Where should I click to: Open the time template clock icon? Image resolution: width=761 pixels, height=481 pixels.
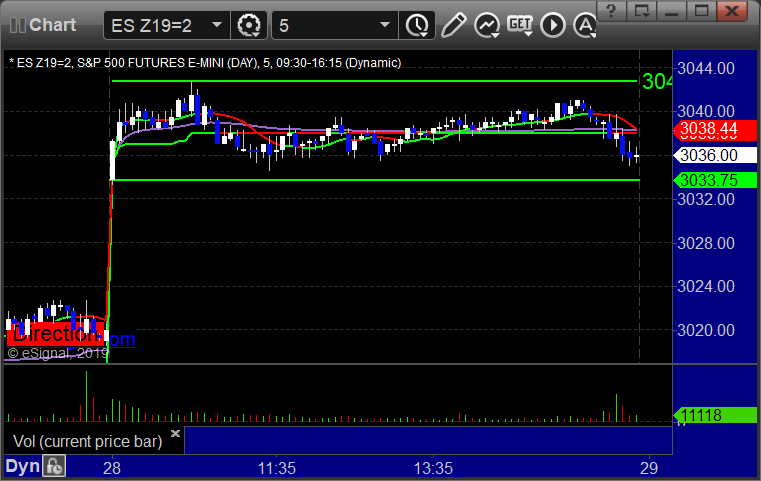[417, 25]
